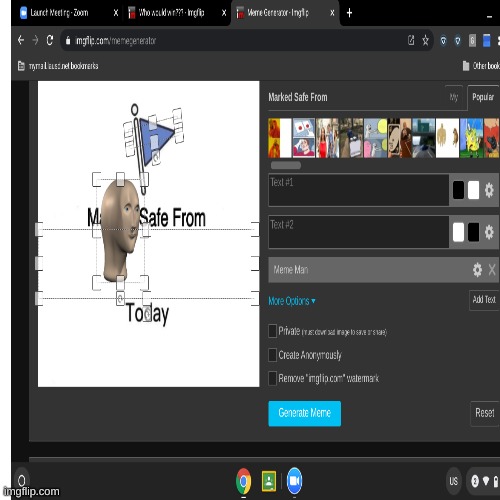Close the Meme Generator tab
Viewport: 500px width, 500px height.
(x=332, y=13)
